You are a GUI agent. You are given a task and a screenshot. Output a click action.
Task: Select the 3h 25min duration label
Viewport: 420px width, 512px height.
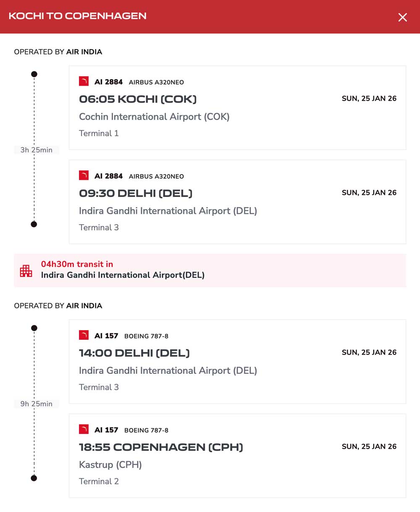click(37, 150)
